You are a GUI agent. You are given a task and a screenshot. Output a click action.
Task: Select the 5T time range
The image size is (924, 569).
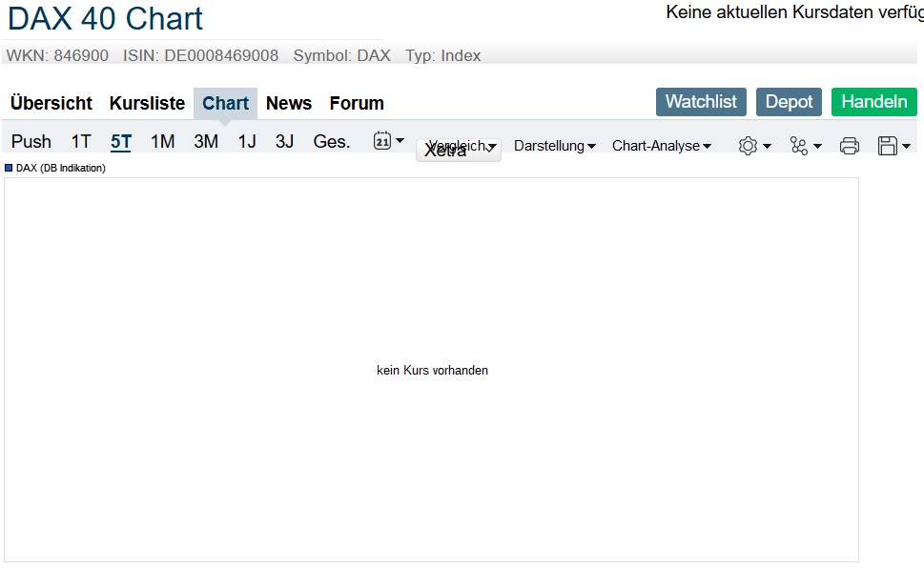tap(121, 141)
